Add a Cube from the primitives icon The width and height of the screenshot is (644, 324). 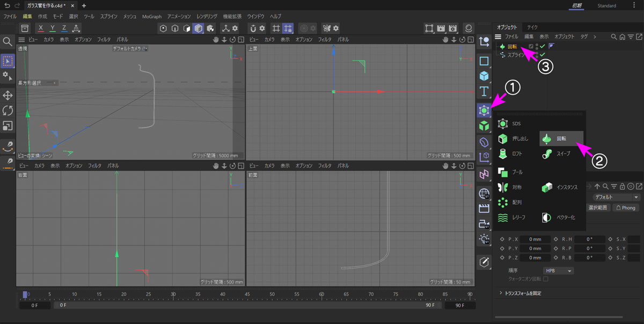tap(484, 76)
